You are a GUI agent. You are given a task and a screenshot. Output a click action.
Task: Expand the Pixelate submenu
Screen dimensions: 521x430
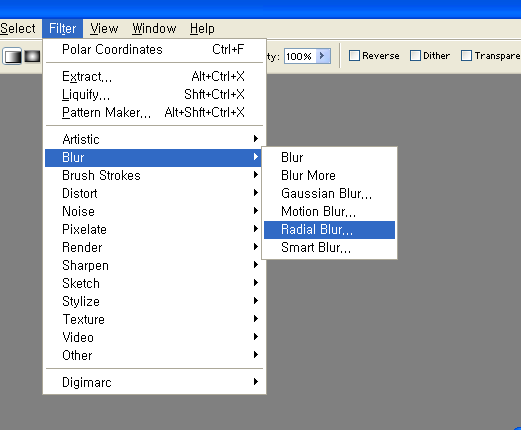coord(154,229)
